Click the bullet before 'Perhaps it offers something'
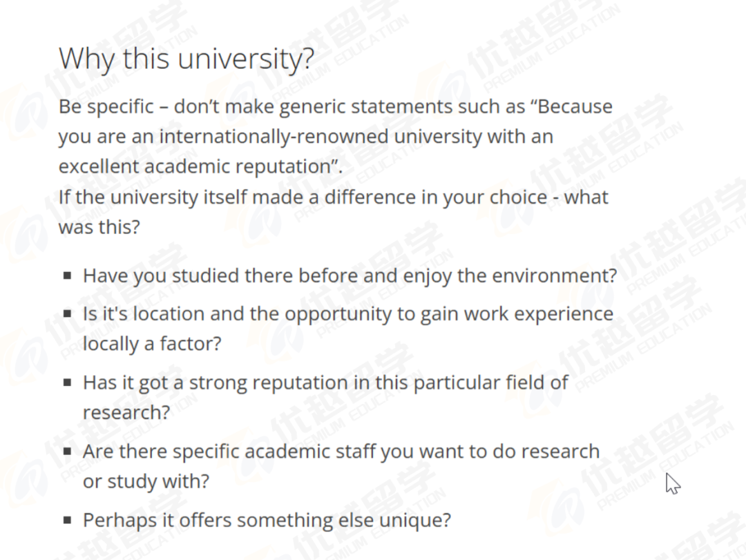Screen dimensions: 746x560 pos(68,520)
